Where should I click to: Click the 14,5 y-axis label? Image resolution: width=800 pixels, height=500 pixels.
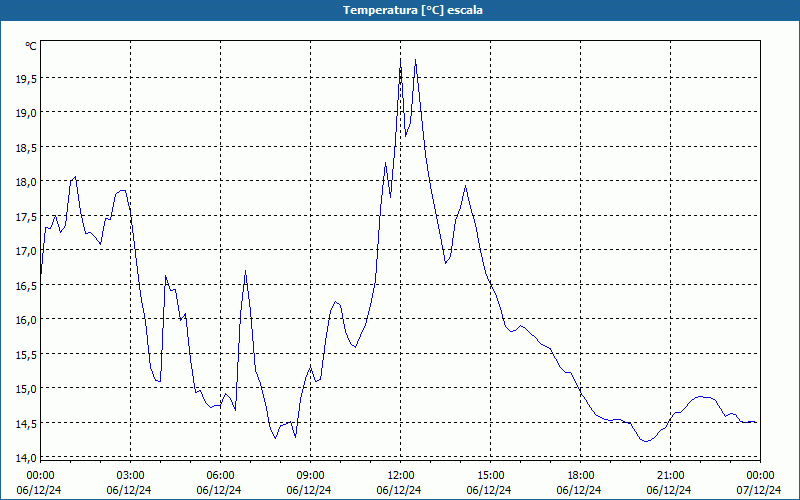tap(26, 423)
